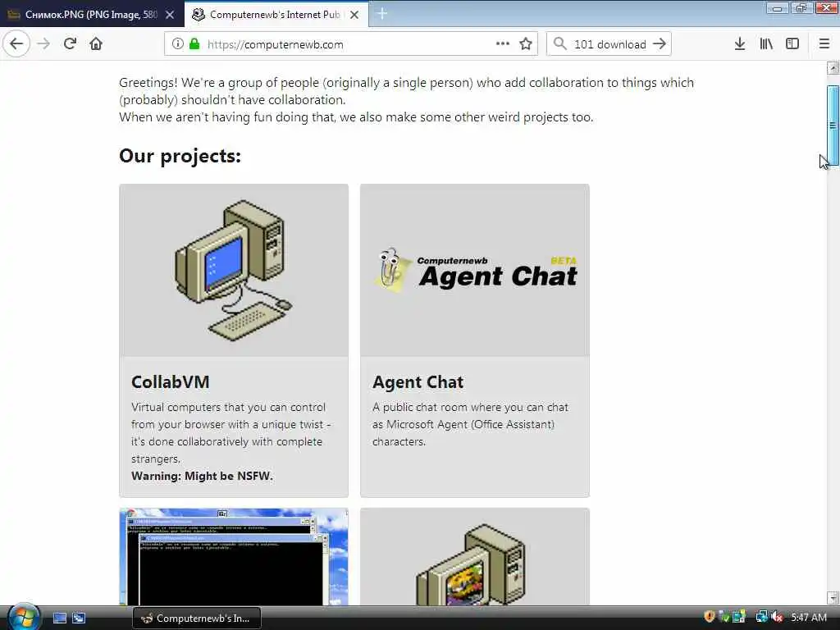This screenshot has width=840, height=630.
Task: Reload the page with the refresh icon
Action: pyautogui.click(x=70, y=44)
